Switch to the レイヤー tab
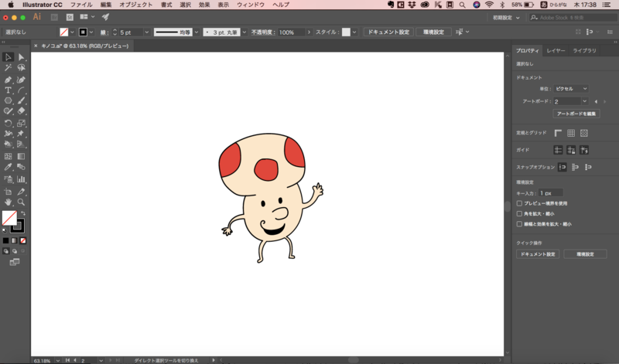The image size is (619, 364). coord(556,51)
